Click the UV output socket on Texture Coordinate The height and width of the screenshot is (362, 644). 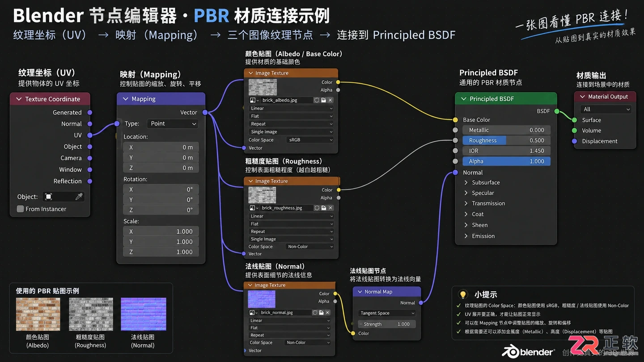[90, 135]
